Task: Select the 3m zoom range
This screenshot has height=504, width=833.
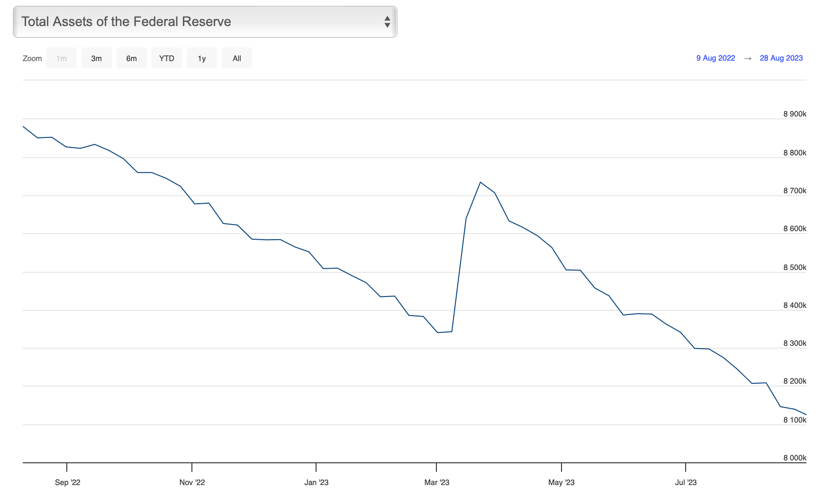Action: [x=97, y=58]
